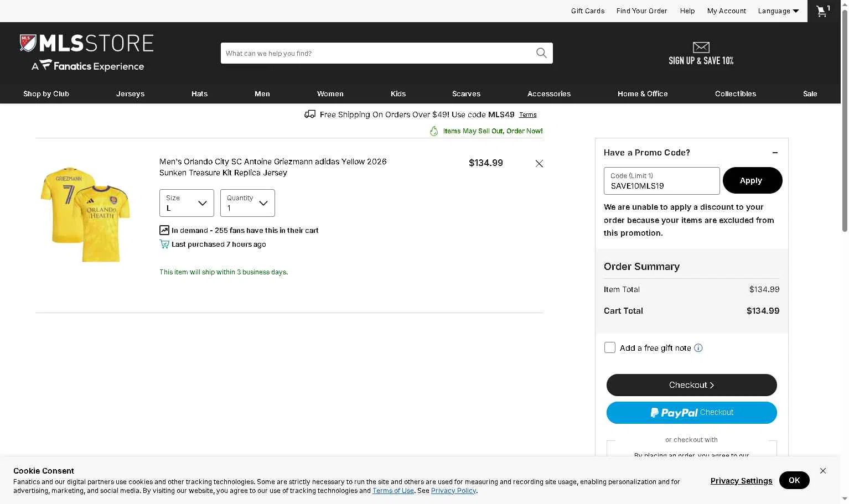The height and width of the screenshot is (504, 849).
Task: Open the Scarves menu
Action: 466,94
